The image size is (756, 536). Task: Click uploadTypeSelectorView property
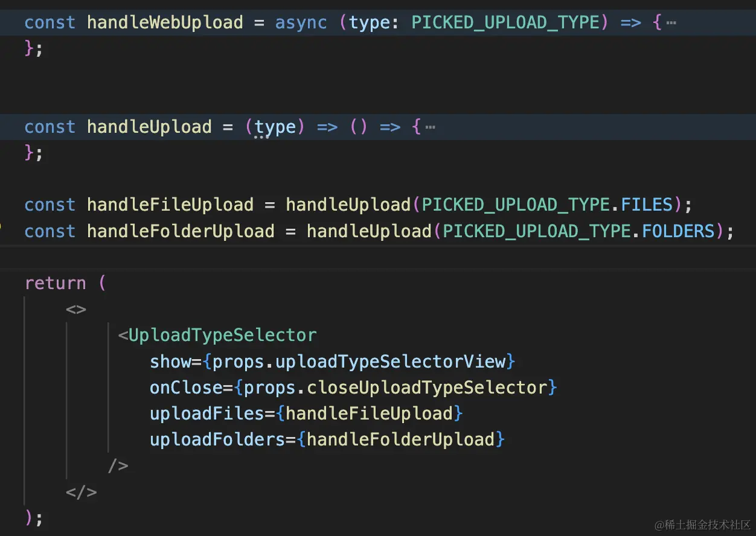(x=390, y=362)
